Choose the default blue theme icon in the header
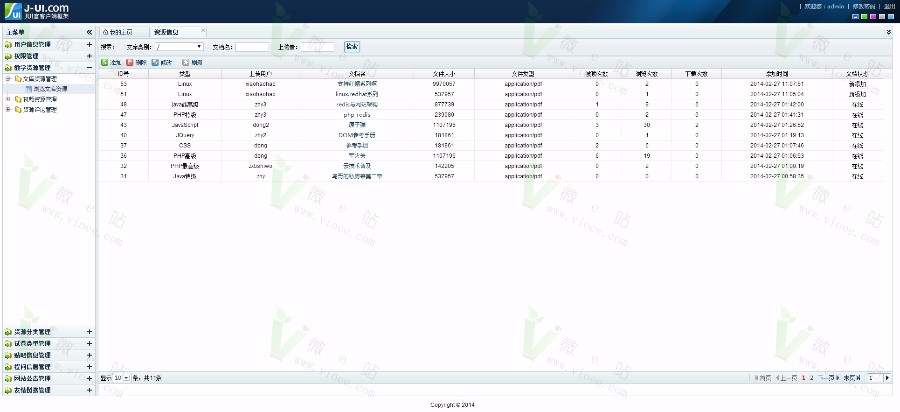900x412 pixels. click(855, 17)
